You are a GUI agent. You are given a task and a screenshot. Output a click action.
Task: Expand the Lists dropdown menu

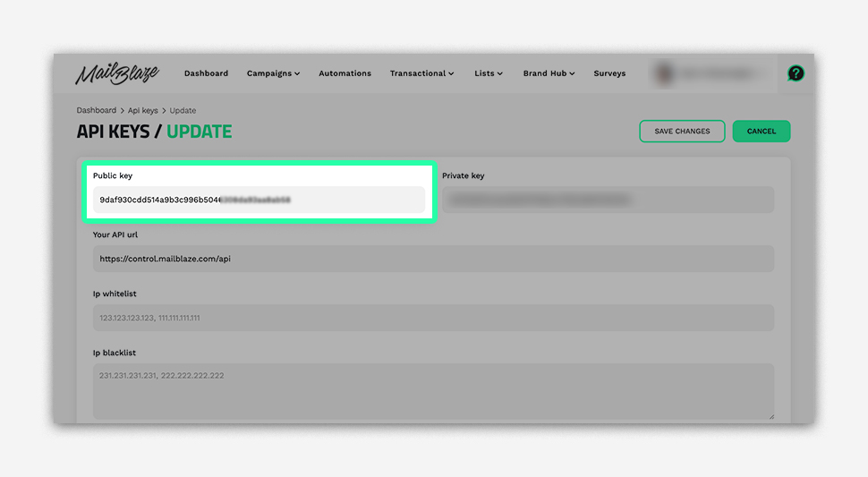pos(488,73)
